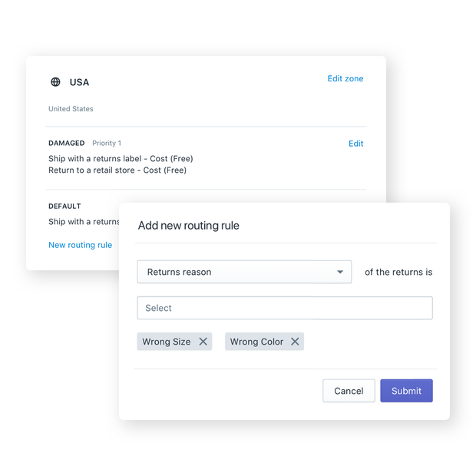Image resolution: width=476 pixels, height=476 pixels.
Task: Click the New routing rule link
Action: pos(80,245)
